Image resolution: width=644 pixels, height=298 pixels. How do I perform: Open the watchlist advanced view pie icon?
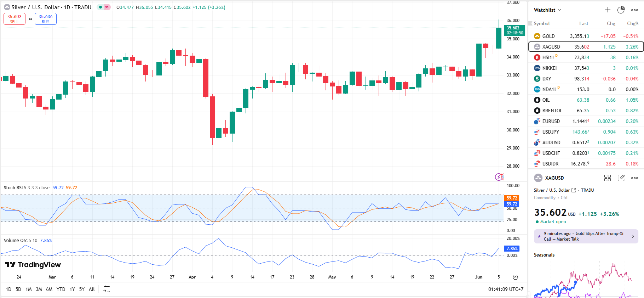click(x=621, y=10)
